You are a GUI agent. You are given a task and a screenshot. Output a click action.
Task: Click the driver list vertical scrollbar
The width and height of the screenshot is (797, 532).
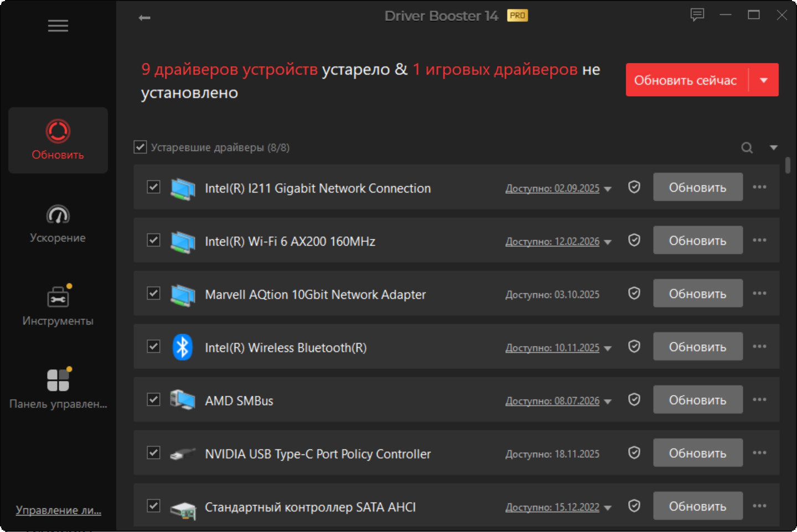tap(788, 166)
